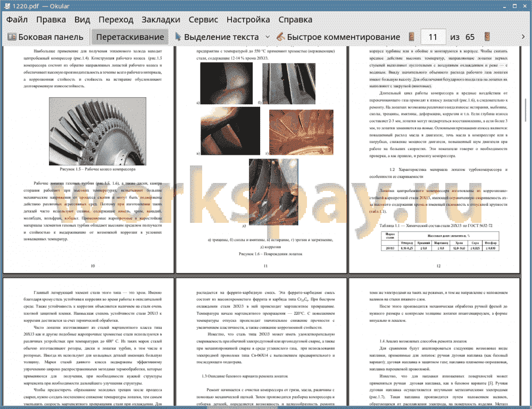Click the Okular app icon in title bar
This screenshot has width=532, height=409.
click(7, 6)
